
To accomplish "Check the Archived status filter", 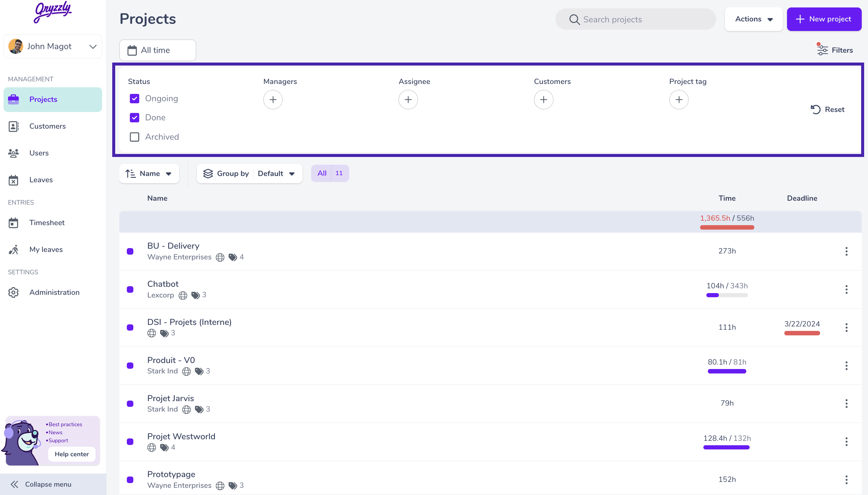I will coord(134,137).
